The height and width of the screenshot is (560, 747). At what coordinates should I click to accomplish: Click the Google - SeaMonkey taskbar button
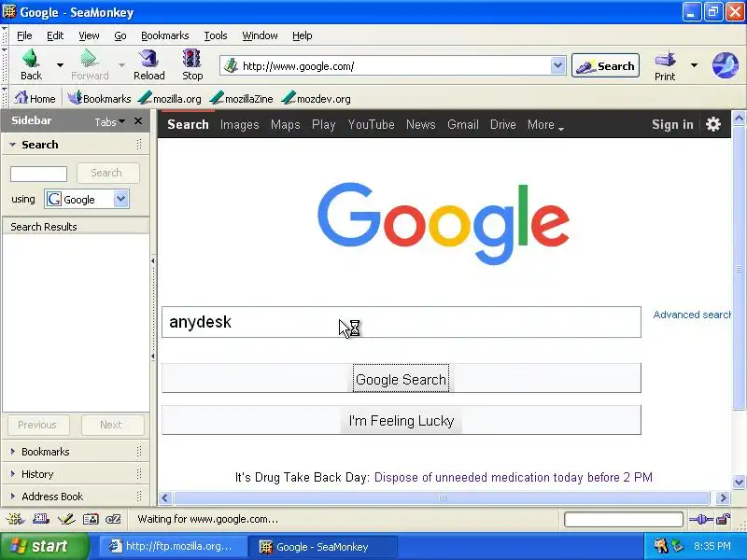coord(325,546)
